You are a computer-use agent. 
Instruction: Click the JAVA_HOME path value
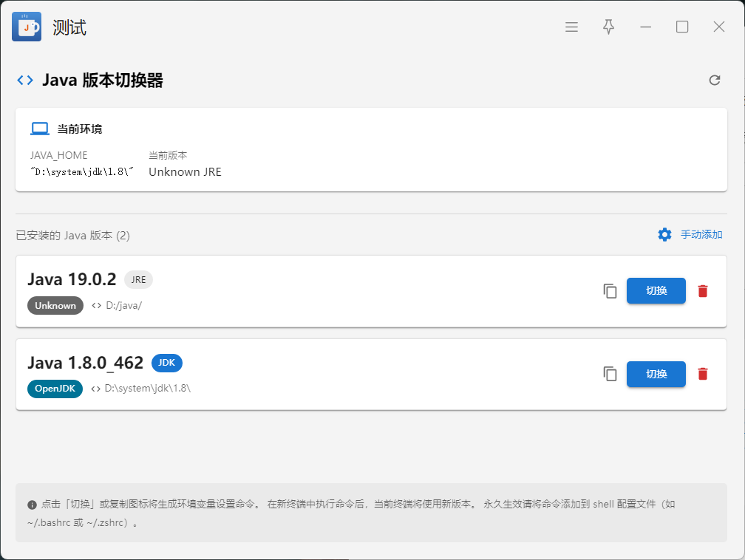(82, 172)
